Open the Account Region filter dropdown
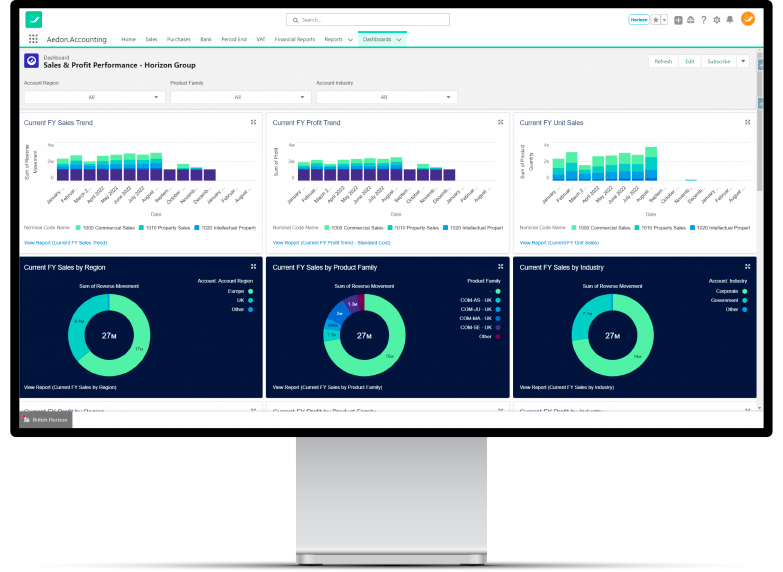 tap(94, 97)
